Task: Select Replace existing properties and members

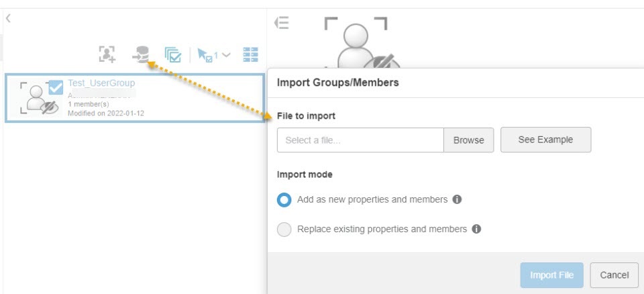Action: [284, 230]
